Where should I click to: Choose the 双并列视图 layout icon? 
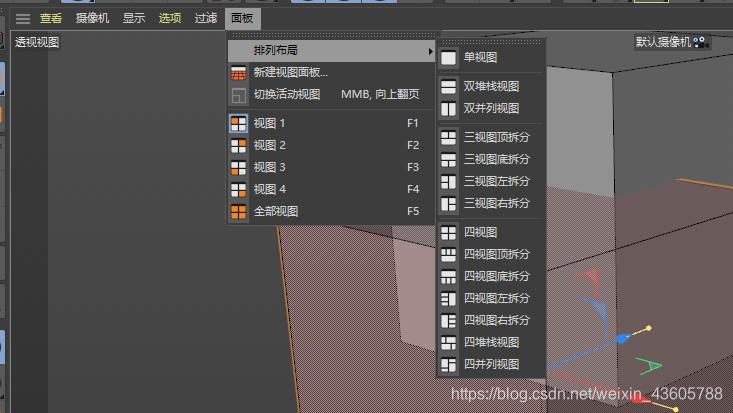[x=448, y=109]
